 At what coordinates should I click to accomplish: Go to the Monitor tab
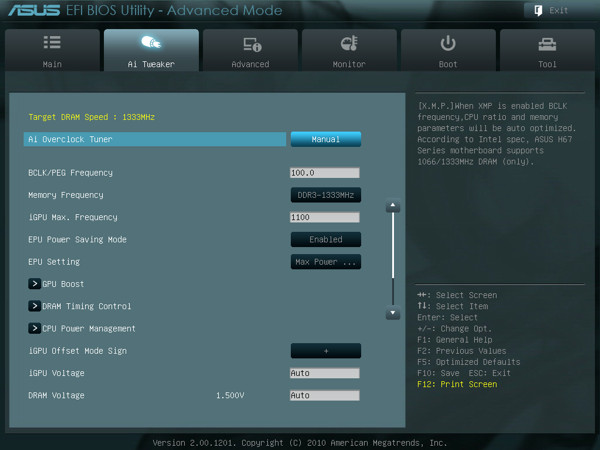point(349,50)
